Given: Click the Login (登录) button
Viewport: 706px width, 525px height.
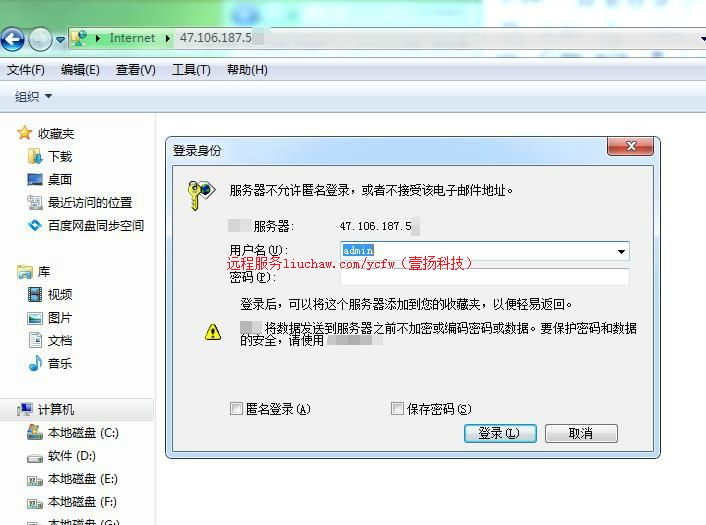Looking at the screenshot, I should (500, 433).
